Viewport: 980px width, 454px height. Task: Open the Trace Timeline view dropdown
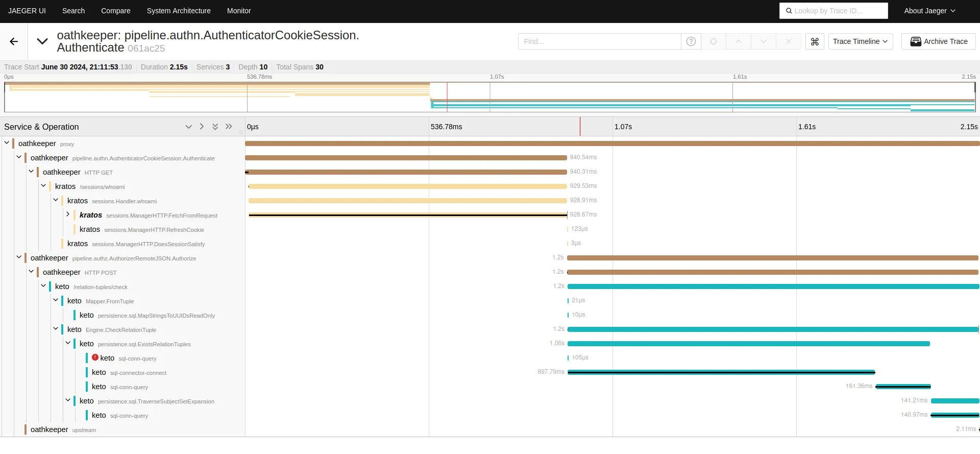[860, 41]
